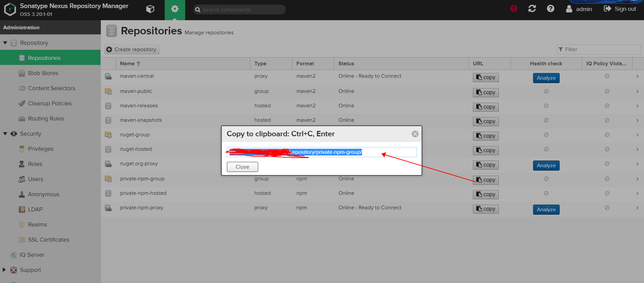The image size is (644, 283).
Task: Collapse the Security tree section
Action: pyautogui.click(x=5, y=134)
